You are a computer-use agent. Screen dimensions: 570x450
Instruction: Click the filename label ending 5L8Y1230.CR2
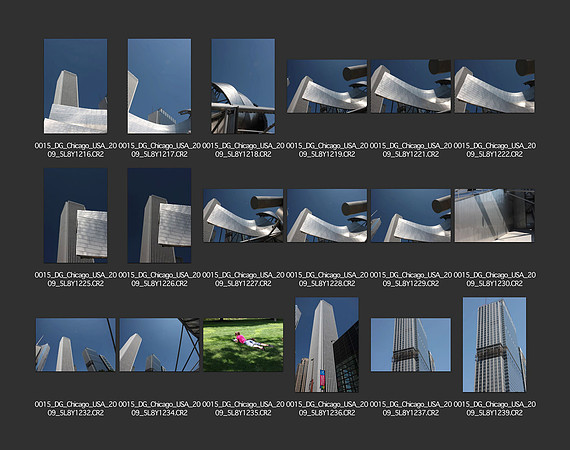pyautogui.click(x=494, y=279)
